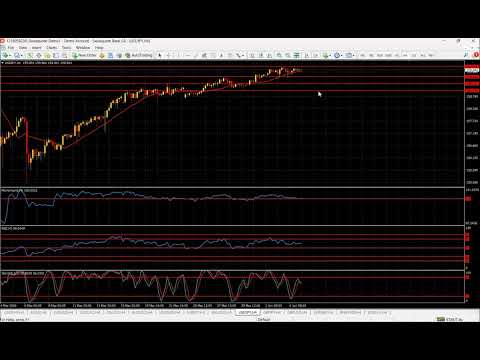The width and height of the screenshot is (480, 360).
Task: Select the horizontal line drawing tool
Action: click(x=187, y=55)
